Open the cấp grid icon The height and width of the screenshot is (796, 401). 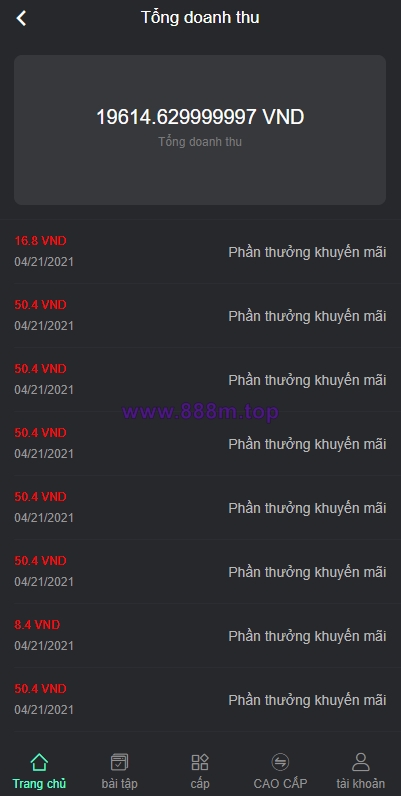(x=199, y=762)
